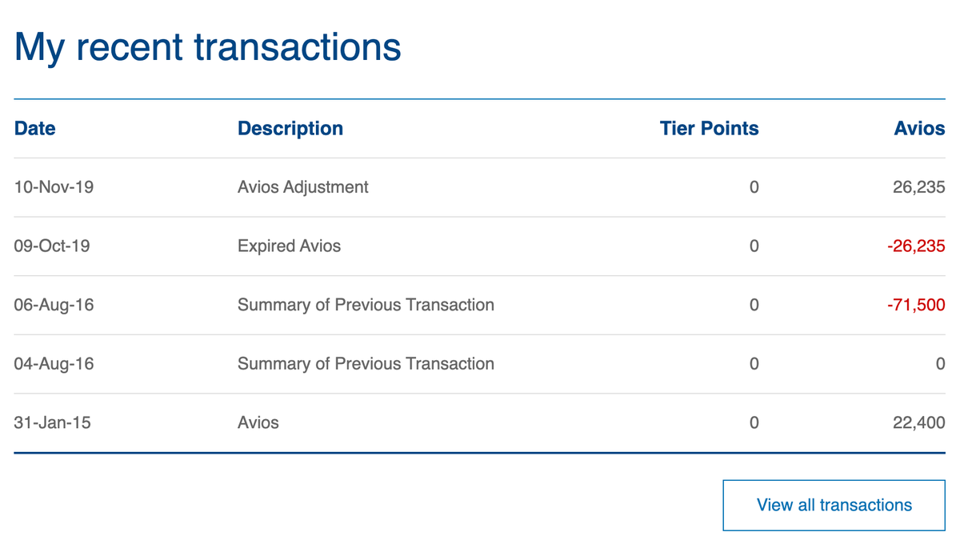Image resolution: width=960 pixels, height=560 pixels.
Task: Click the 22,400 Avios amount
Action: (x=918, y=422)
